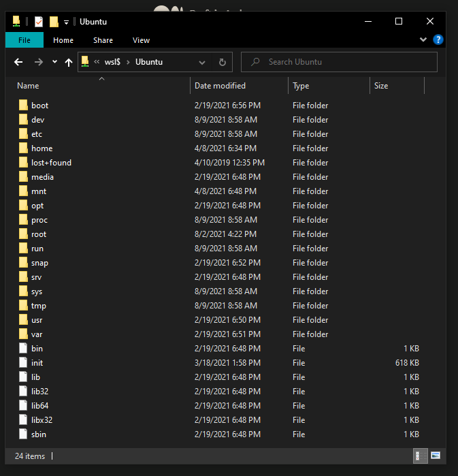Select the snap folder icon
Image resolution: width=458 pixels, height=476 pixels.
23,262
